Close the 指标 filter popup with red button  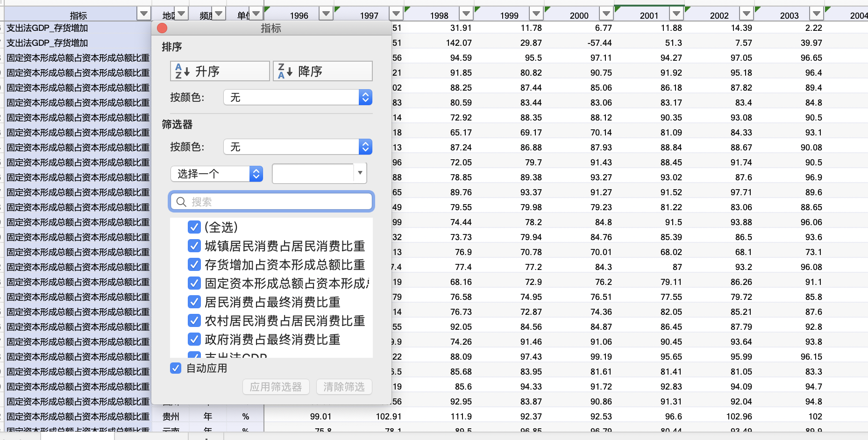pos(162,28)
